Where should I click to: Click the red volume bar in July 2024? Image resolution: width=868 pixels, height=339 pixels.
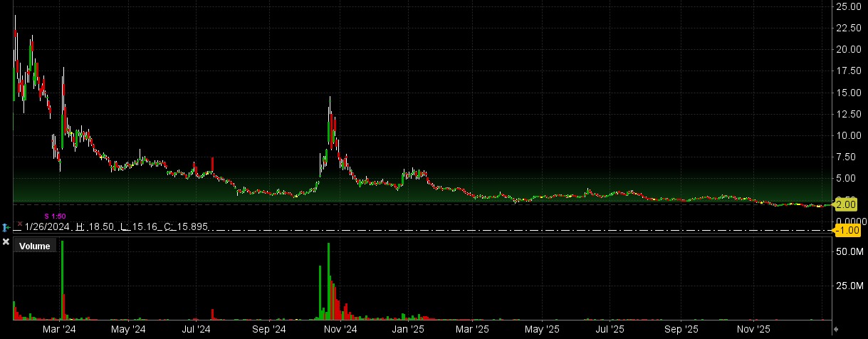[213, 314]
